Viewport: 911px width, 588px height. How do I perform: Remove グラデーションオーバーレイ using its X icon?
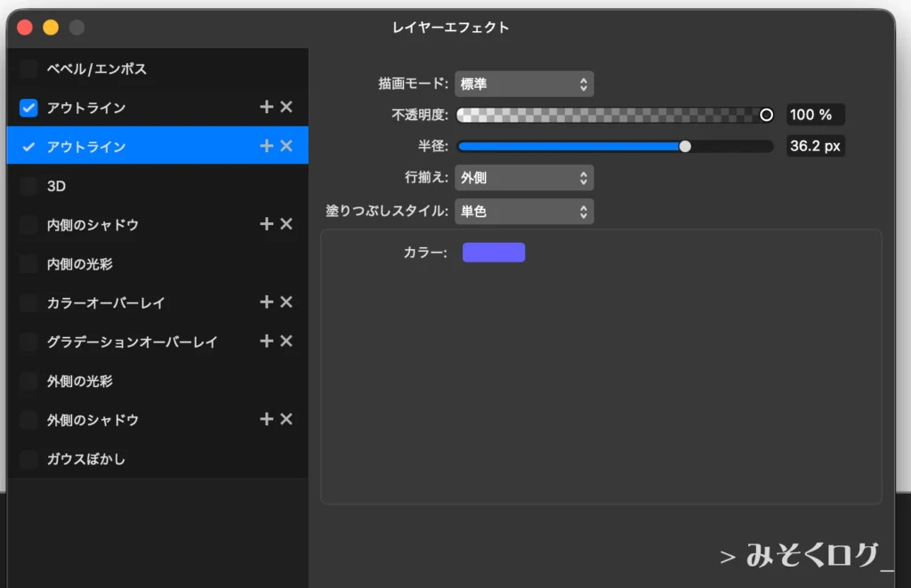point(286,342)
